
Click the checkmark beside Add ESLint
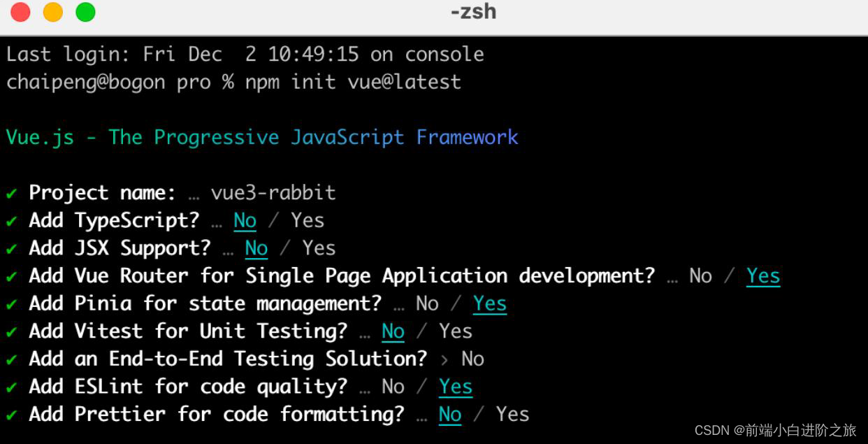coord(11,387)
